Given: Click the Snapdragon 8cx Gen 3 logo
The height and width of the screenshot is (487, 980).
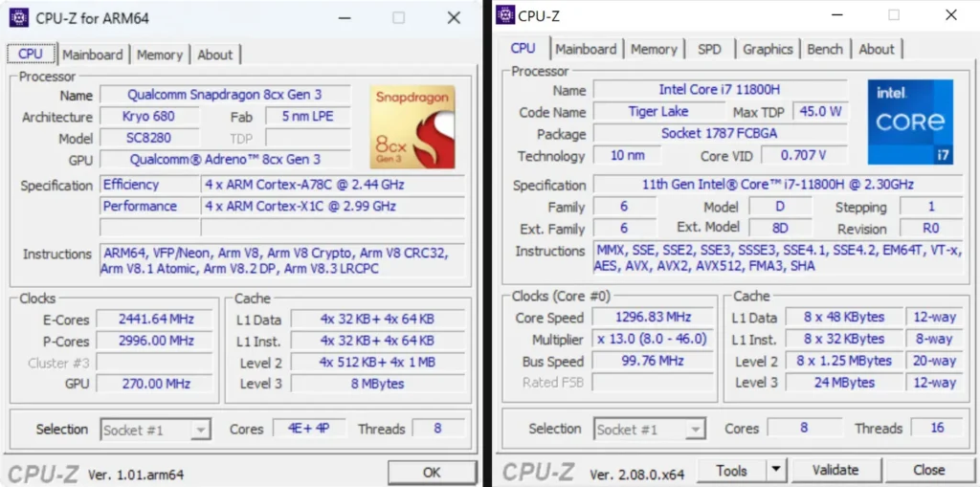Looking at the screenshot, I should point(412,127).
